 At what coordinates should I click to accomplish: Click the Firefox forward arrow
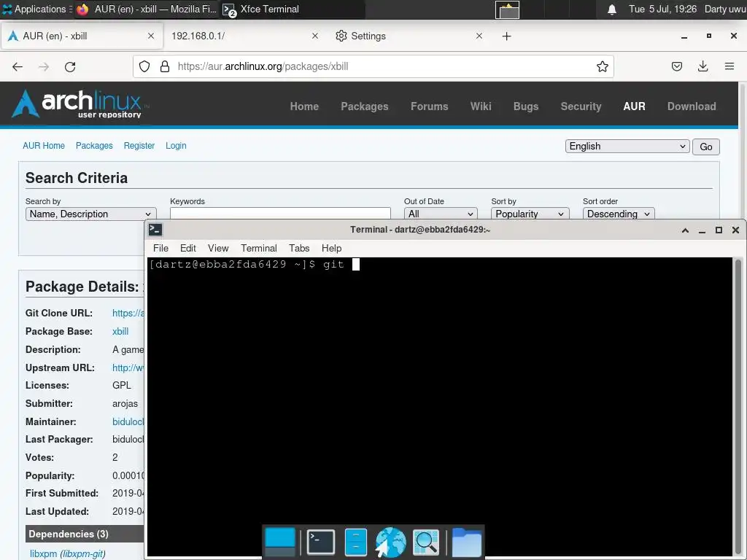[x=44, y=66]
